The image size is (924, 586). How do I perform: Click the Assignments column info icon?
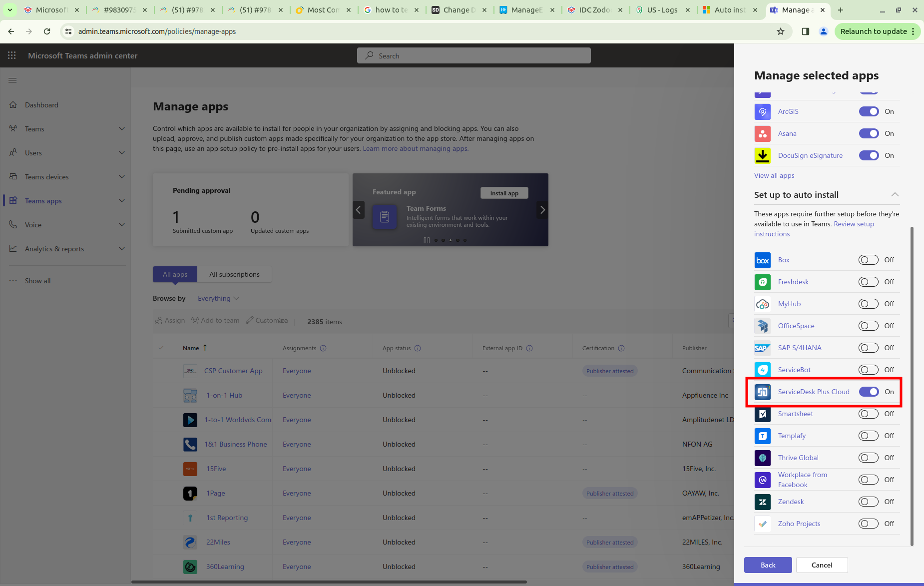coord(323,348)
